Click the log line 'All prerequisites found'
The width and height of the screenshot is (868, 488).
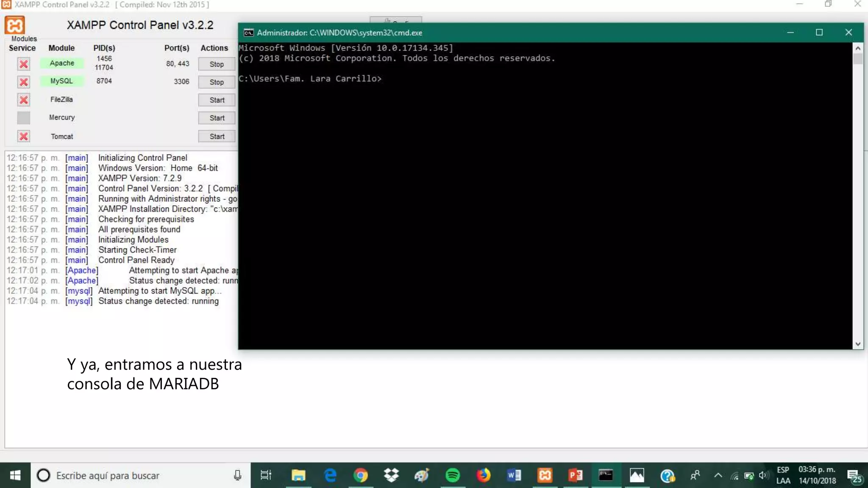tap(139, 229)
